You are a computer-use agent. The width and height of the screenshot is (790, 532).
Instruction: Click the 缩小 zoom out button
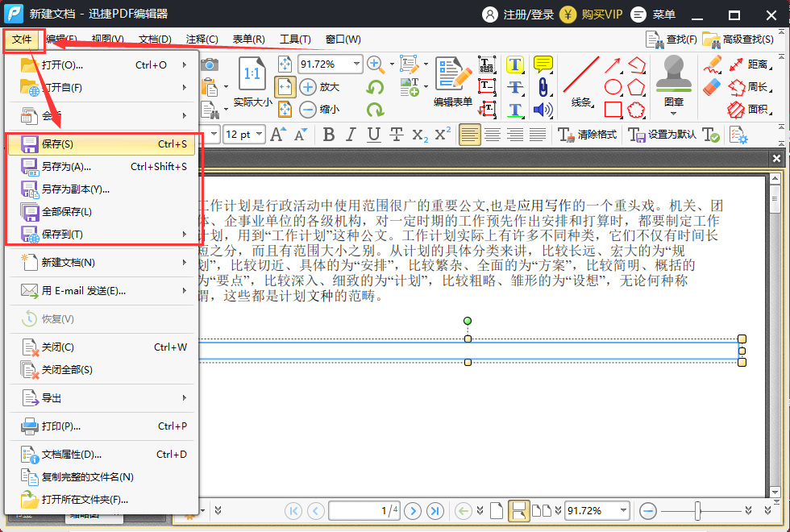320,110
